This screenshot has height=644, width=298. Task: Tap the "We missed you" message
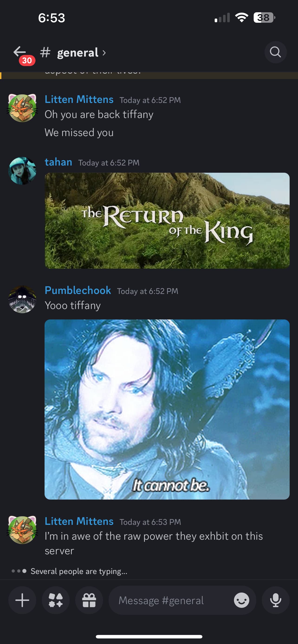click(79, 133)
